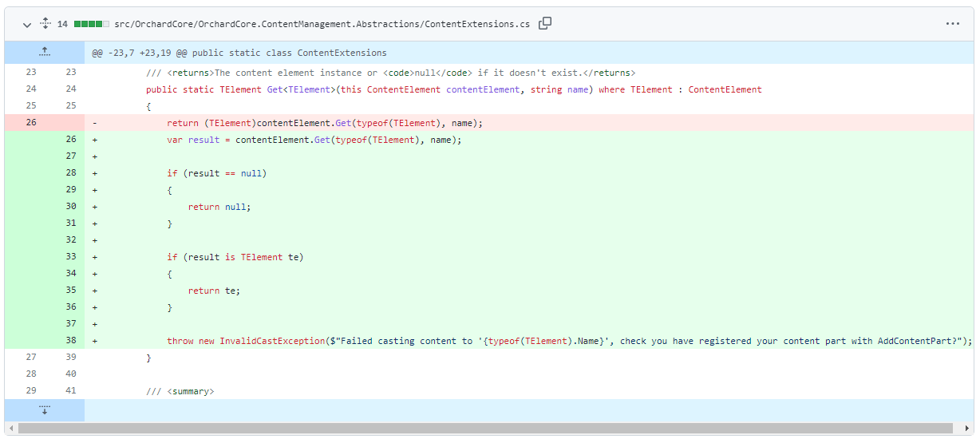Select the 'return null;' line

pos(219,207)
